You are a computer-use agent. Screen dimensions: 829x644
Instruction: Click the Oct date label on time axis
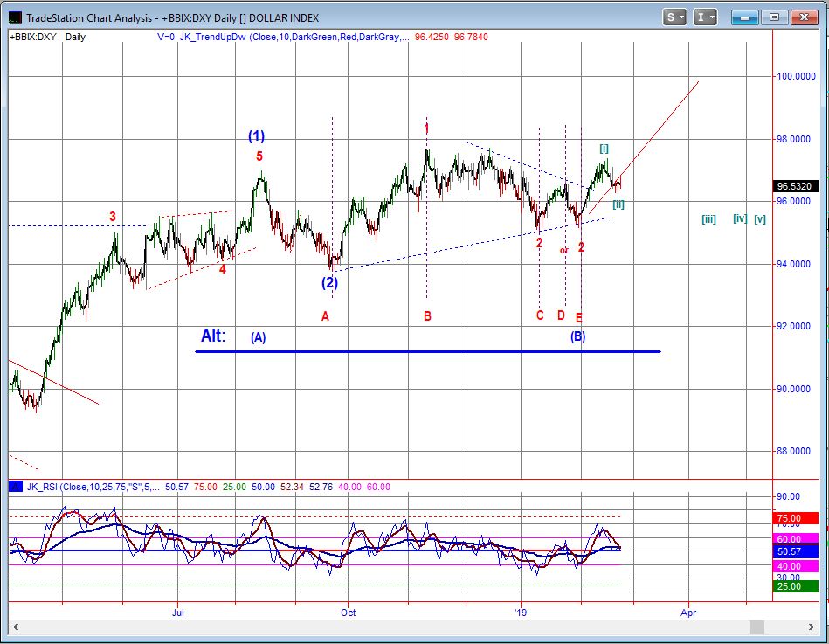coord(347,613)
